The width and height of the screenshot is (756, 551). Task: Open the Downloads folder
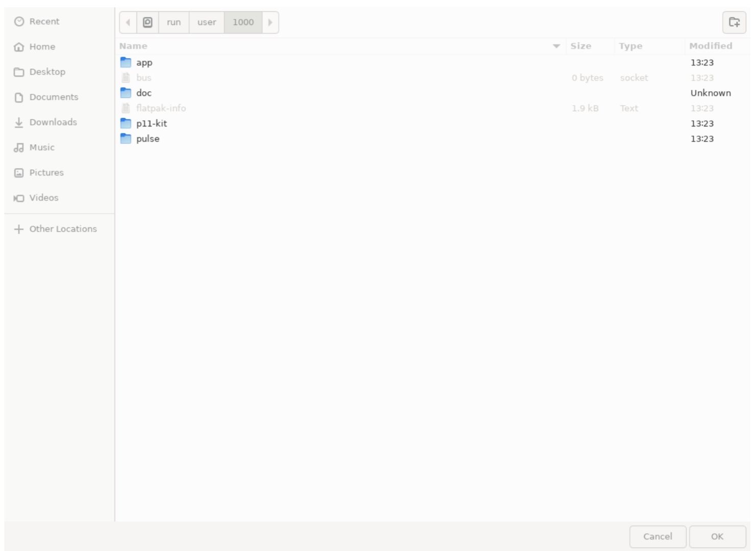tap(53, 122)
